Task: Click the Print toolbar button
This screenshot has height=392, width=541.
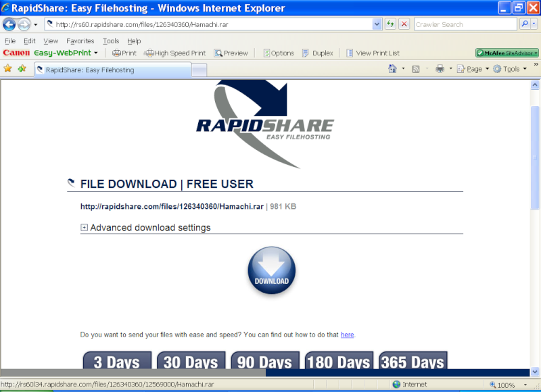Action: point(124,53)
